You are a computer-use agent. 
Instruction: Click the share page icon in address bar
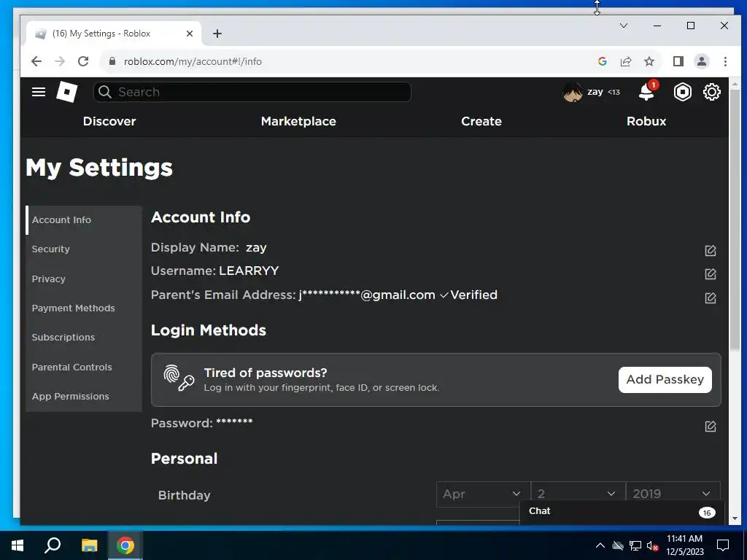[625, 61]
